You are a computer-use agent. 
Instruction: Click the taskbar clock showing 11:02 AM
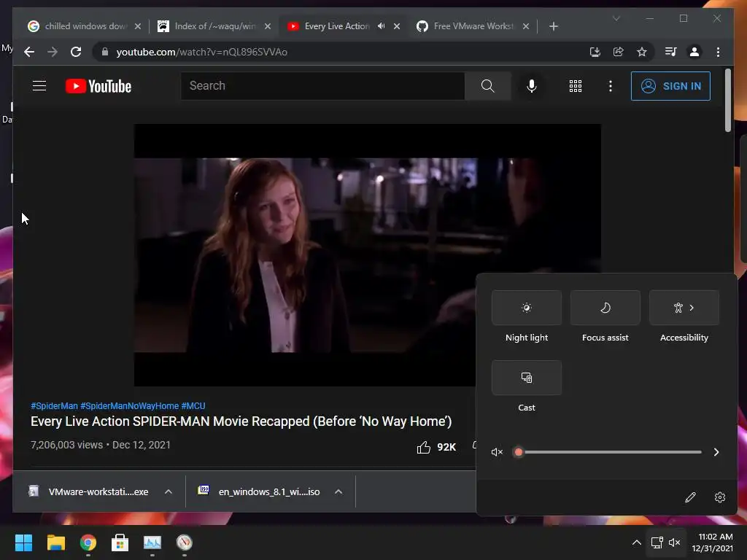(712, 542)
